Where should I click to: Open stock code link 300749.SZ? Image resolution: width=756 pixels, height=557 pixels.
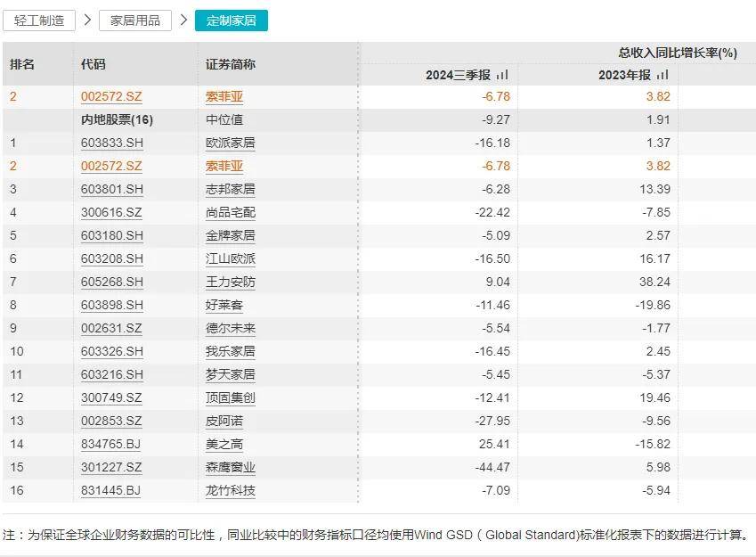click(x=111, y=397)
